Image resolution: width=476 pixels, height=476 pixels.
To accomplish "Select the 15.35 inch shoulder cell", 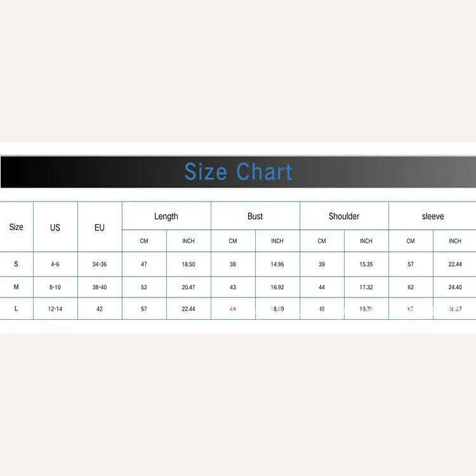I will coord(366,264).
